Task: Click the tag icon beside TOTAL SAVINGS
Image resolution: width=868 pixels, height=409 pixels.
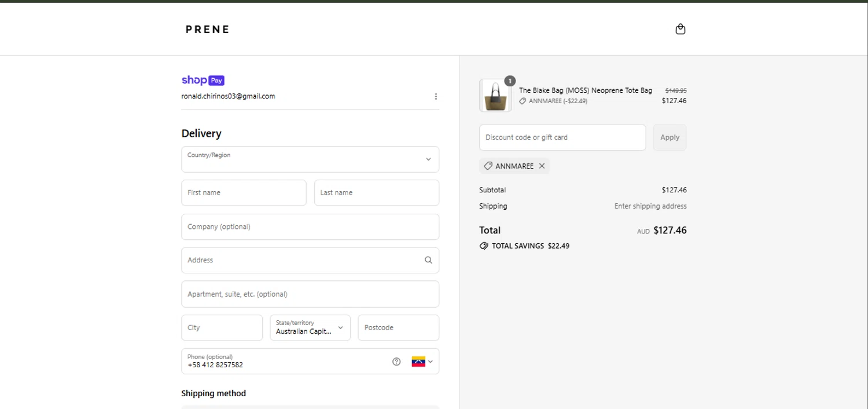Action: click(484, 246)
